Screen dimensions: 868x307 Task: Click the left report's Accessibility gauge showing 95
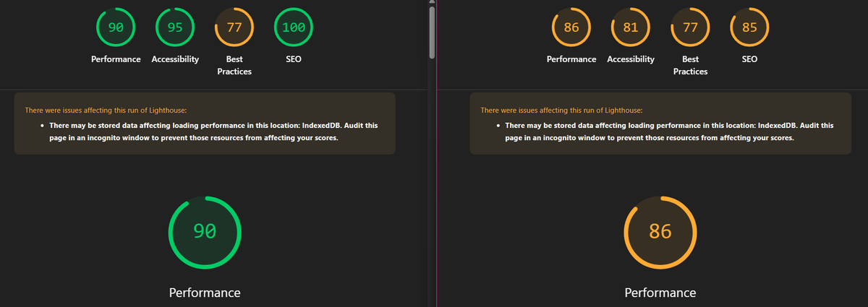[175, 27]
